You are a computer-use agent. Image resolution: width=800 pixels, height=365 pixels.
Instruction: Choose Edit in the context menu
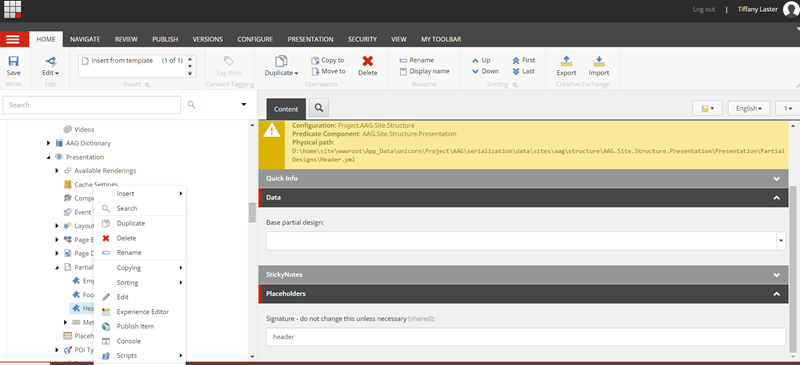pos(140,297)
